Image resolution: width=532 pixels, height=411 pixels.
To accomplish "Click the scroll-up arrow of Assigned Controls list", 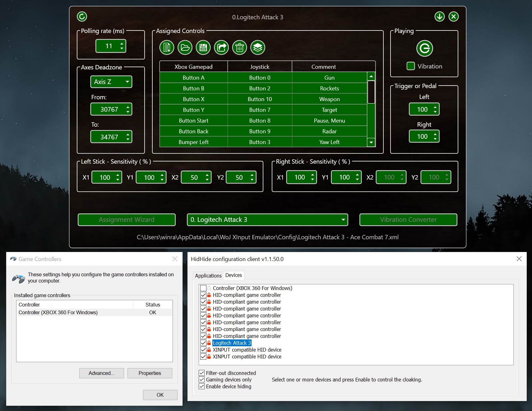I will (371, 76).
